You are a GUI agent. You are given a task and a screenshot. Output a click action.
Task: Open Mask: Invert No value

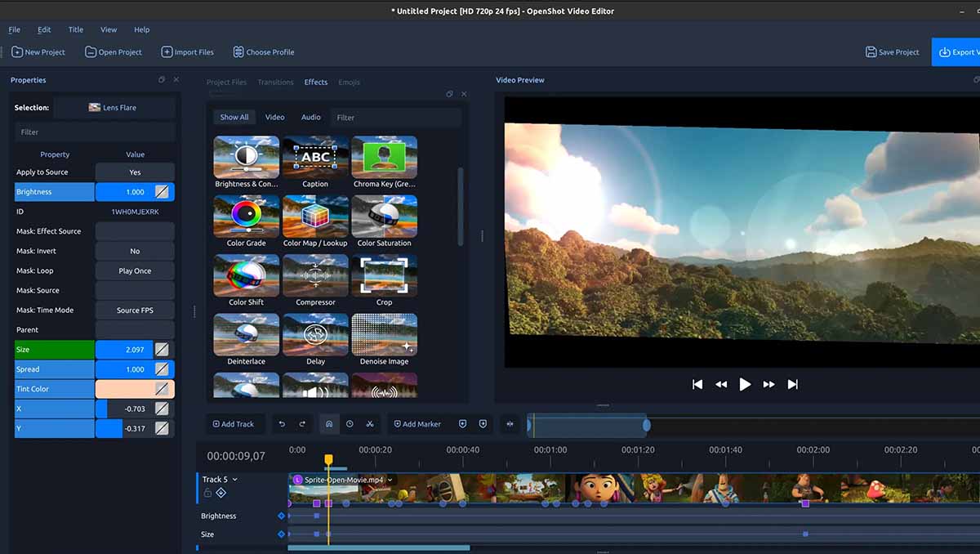pos(135,251)
